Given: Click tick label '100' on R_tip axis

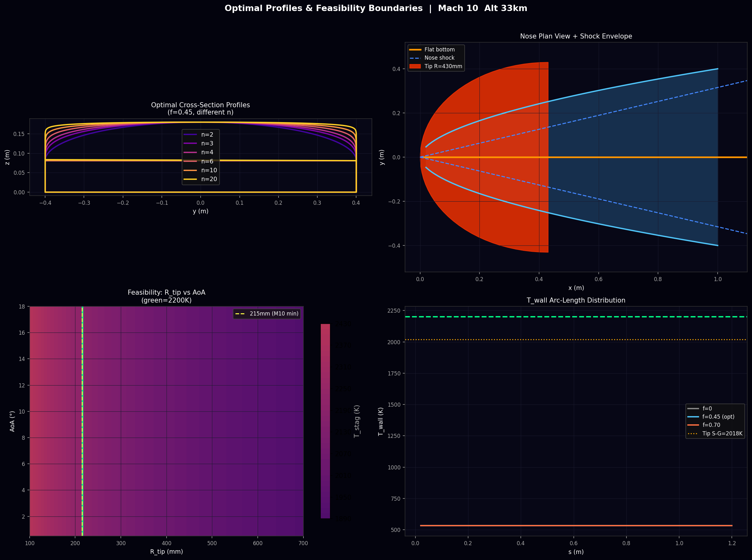Looking at the screenshot, I should click(x=30, y=543).
